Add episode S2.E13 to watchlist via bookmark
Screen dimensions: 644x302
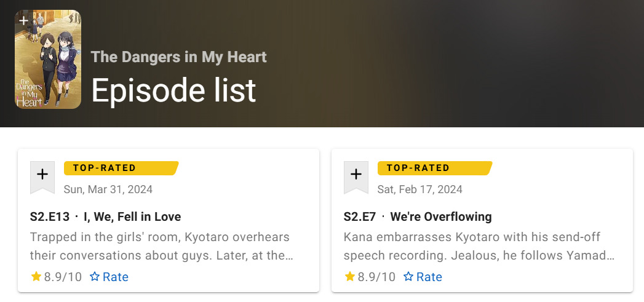[42, 175]
